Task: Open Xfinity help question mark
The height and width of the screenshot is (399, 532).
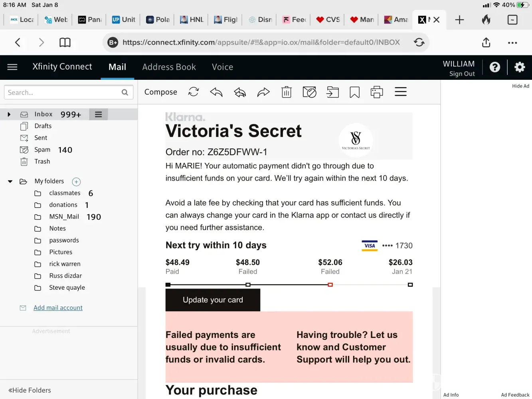Action: 495,67
